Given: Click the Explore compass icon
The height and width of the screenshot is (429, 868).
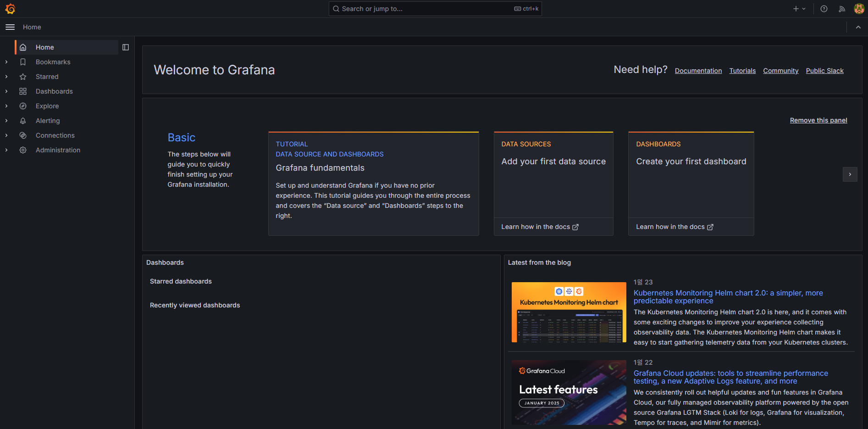Looking at the screenshot, I should (23, 106).
